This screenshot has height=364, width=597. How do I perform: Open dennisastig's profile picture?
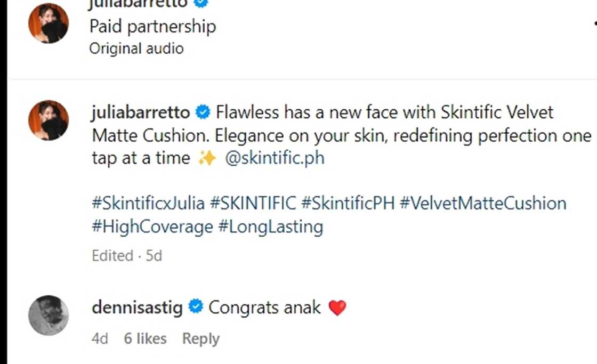click(x=49, y=315)
